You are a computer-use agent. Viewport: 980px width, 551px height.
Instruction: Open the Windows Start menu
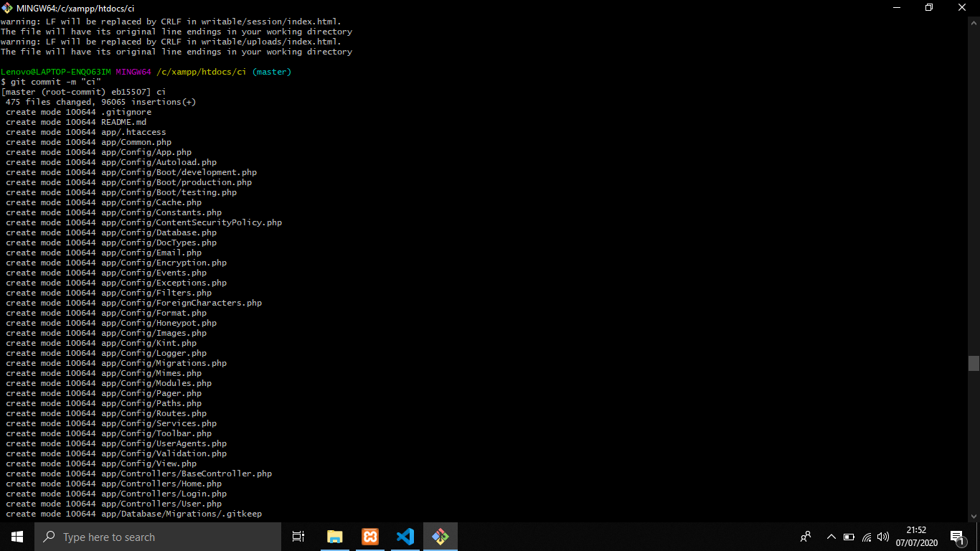pos(17,537)
